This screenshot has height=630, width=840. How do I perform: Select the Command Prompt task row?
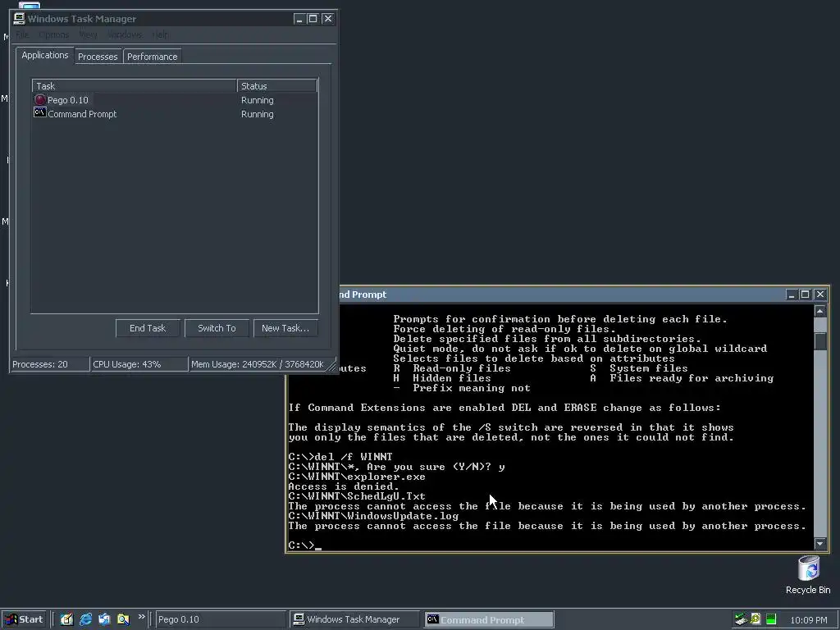tap(175, 113)
